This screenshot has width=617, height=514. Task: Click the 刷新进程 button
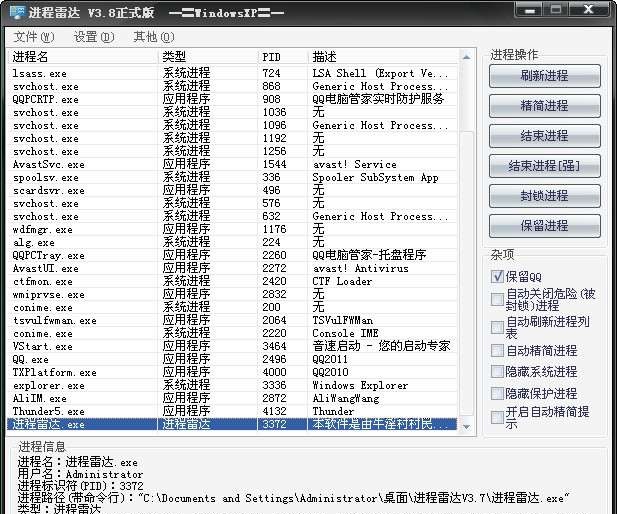pyautogui.click(x=545, y=76)
